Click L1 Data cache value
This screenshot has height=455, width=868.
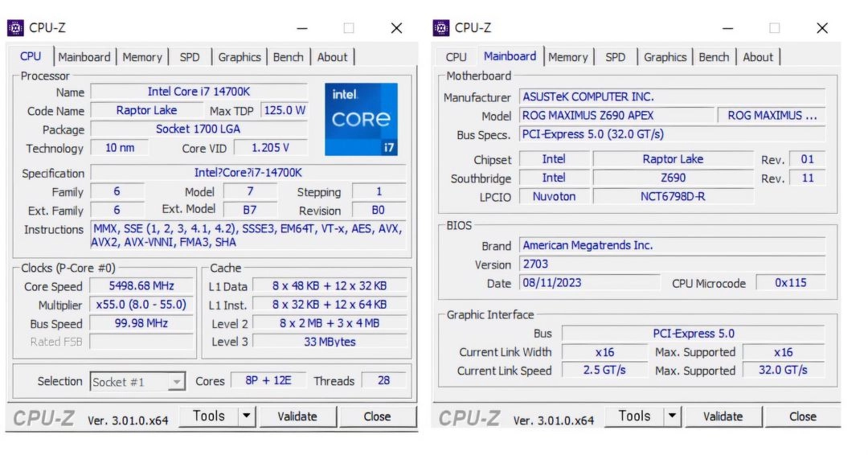330,286
